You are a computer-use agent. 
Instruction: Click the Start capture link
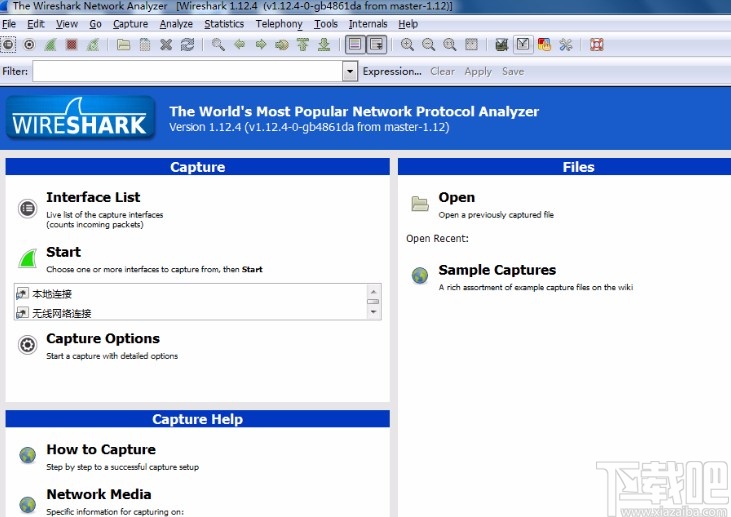[63, 252]
